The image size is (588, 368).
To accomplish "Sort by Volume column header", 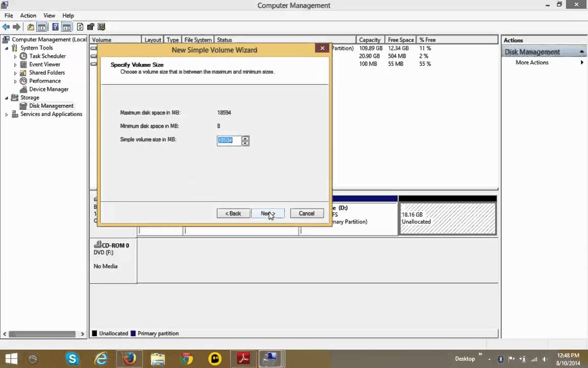I will pos(115,40).
